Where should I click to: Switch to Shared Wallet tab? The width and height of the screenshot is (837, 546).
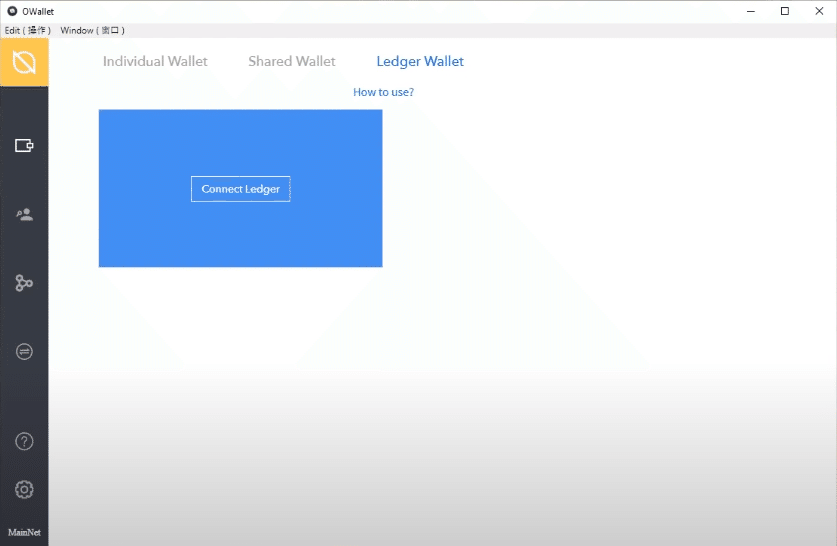[292, 61]
